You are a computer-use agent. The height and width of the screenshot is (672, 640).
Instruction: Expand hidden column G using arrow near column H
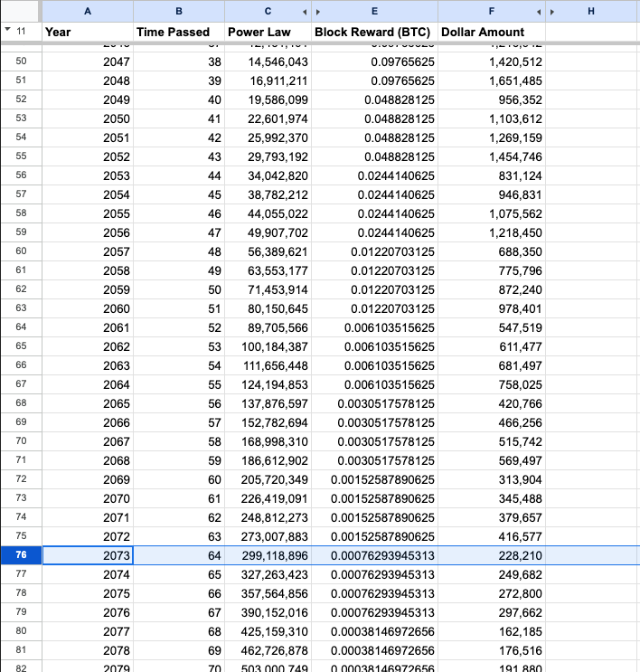coord(552,12)
